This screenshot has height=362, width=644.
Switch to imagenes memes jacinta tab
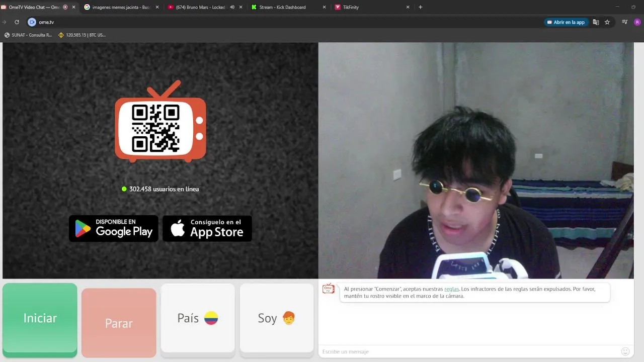[121, 7]
